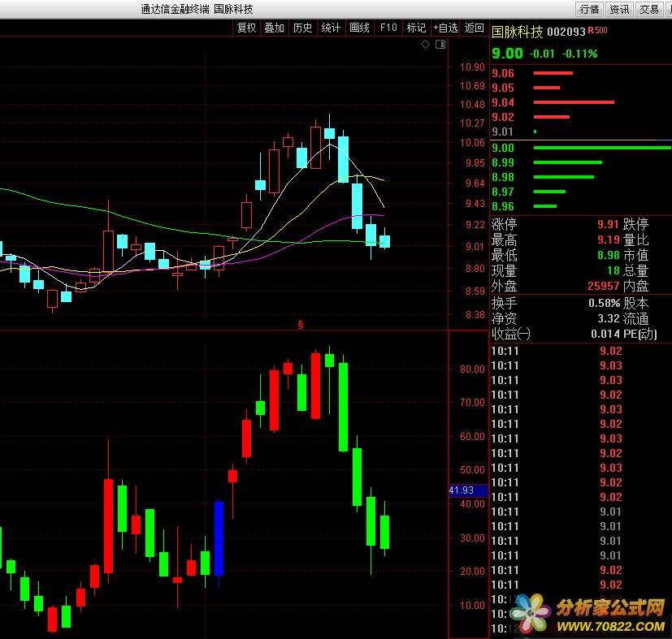Open the 交易 trading tab
The width and height of the screenshot is (672, 639).
pyautogui.click(x=649, y=9)
